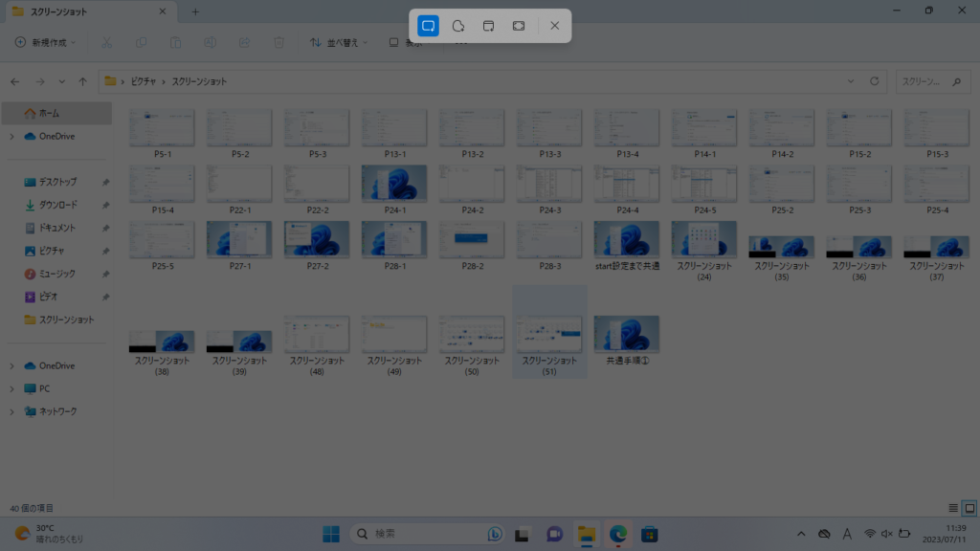Switch to Freeform snip mode

point(458,26)
